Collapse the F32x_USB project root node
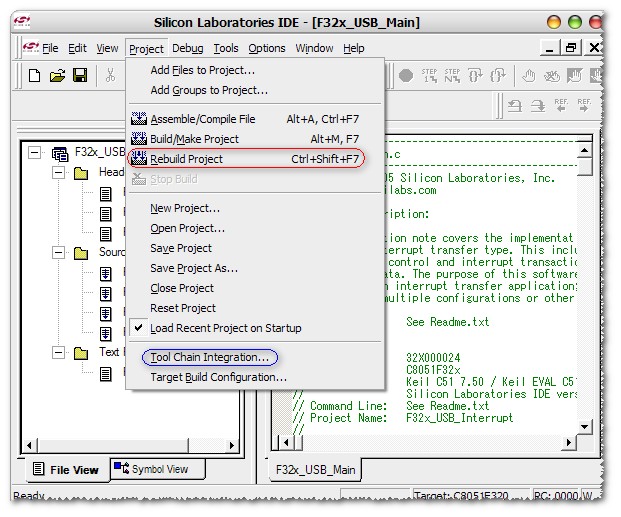Viewport: 621px width, 517px height. [x=34, y=153]
